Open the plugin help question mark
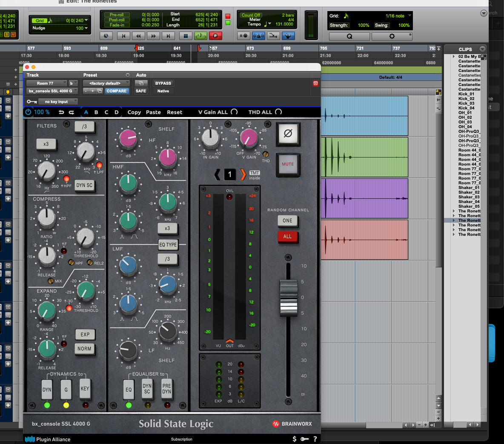The image size is (504, 444). [315, 439]
